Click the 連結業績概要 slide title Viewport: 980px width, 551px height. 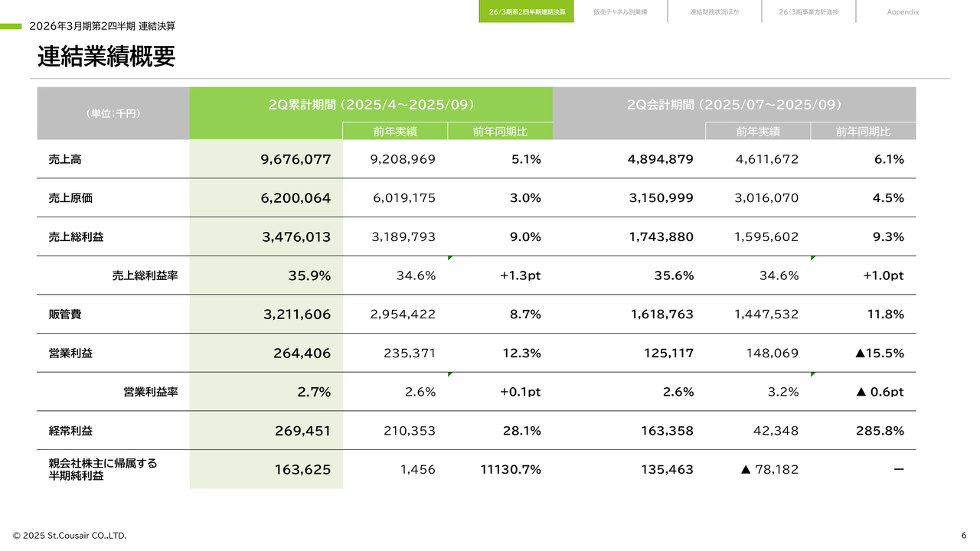pyautogui.click(x=106, y=57)
